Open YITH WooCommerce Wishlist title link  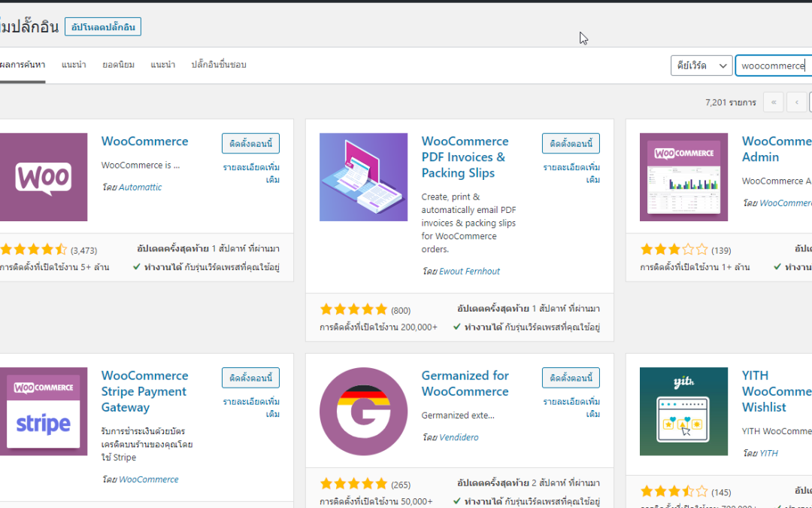click(777, 391)
